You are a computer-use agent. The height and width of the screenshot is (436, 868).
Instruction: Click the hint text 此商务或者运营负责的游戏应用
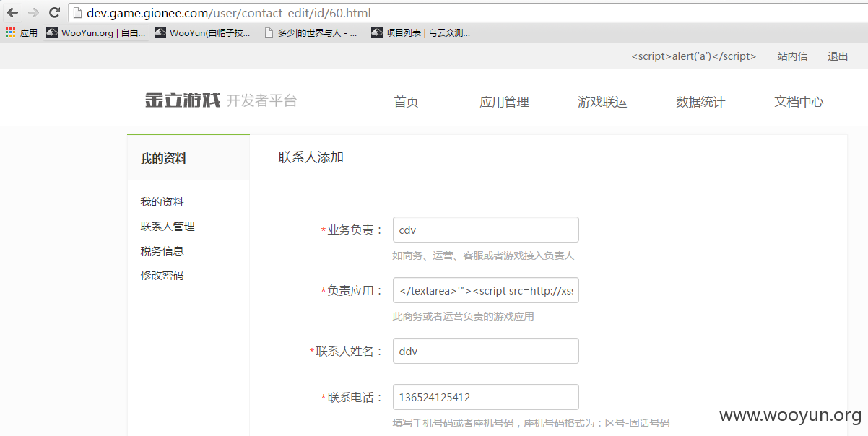click(x=463, y=316)
